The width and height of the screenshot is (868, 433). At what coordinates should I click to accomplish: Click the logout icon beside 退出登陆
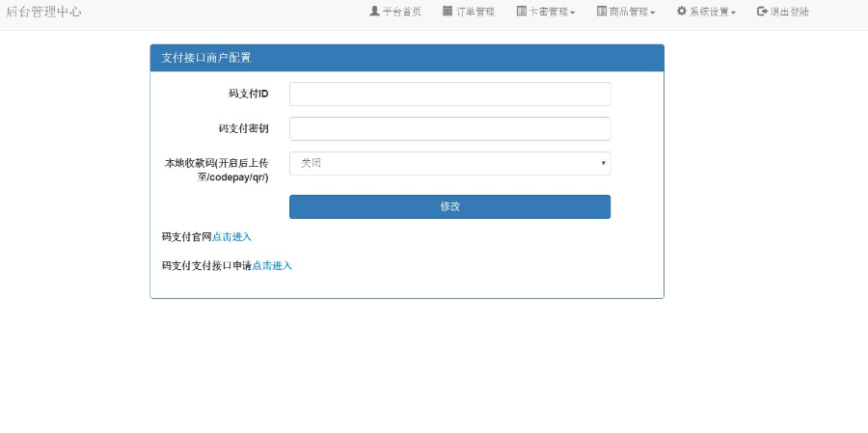(x=762, y=11)
